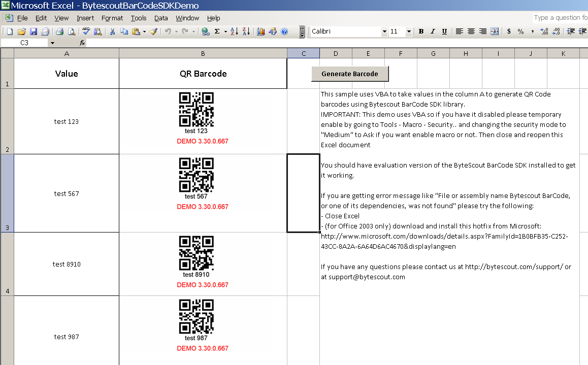The height and width of the screenshot is (365, 588).
Task: Click the formula bar input field
Action: point(337,43)
